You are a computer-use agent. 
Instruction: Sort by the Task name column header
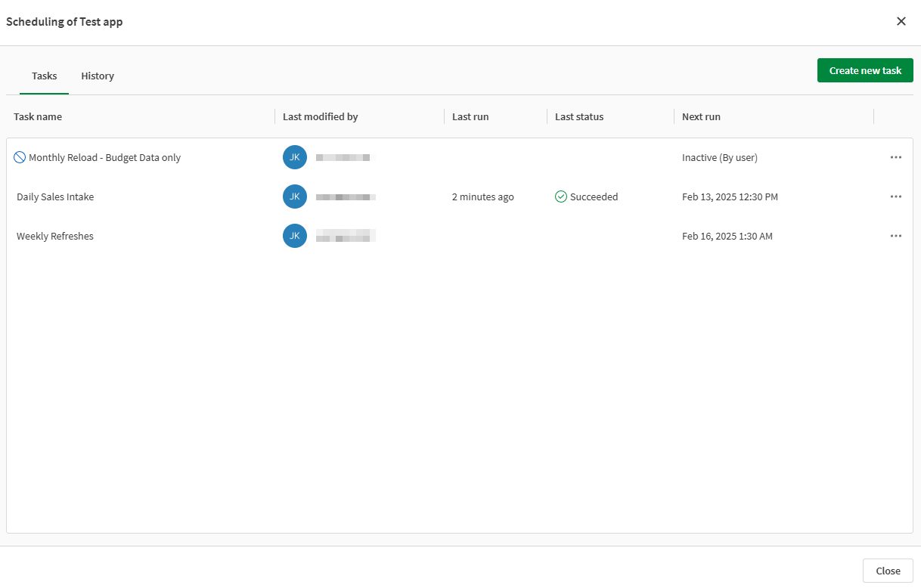click(x=38, y=116)
